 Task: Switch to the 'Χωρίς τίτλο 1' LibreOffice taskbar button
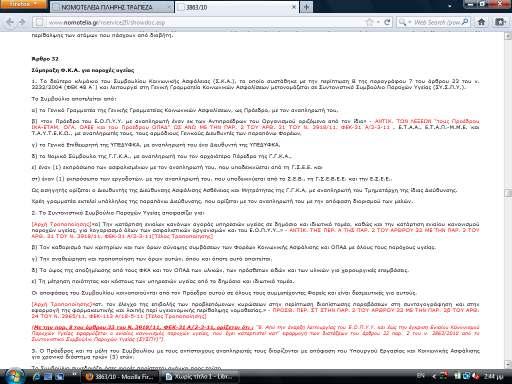click(200, 377)
